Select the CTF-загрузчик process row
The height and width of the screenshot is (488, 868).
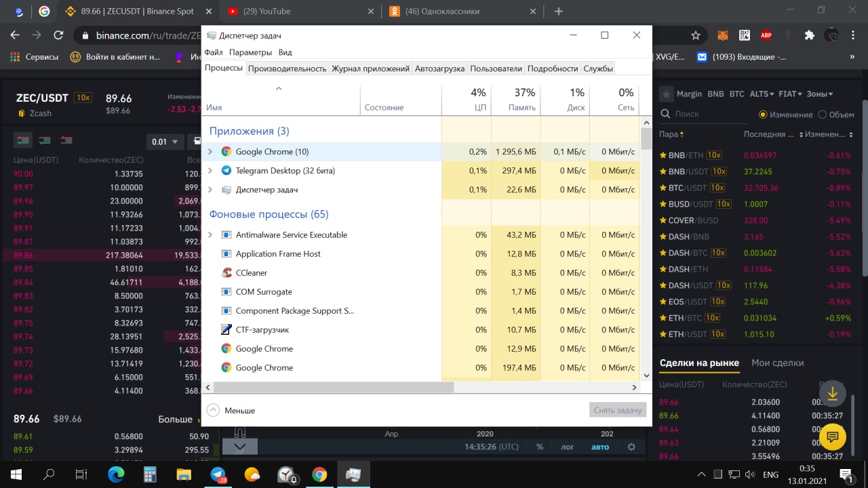point(420,330)
